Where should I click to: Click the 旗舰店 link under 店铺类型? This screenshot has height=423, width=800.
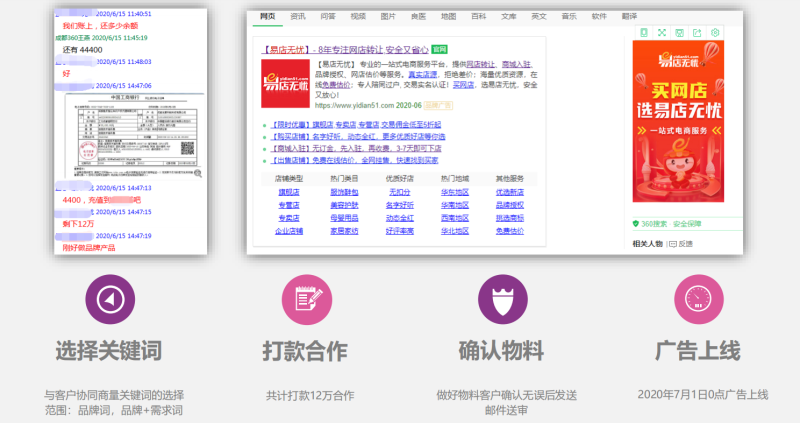tap(288, 190)
